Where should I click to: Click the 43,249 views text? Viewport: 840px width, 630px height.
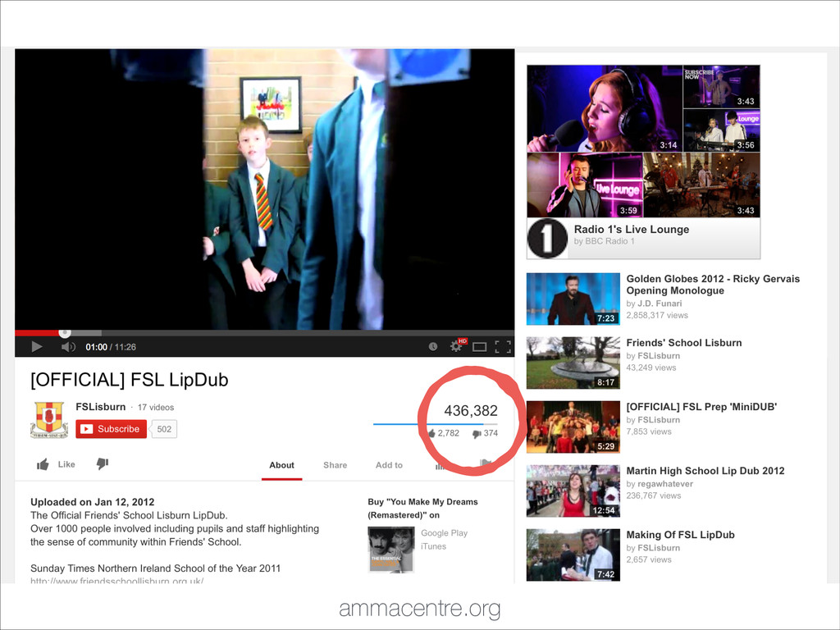click(651, 367)
